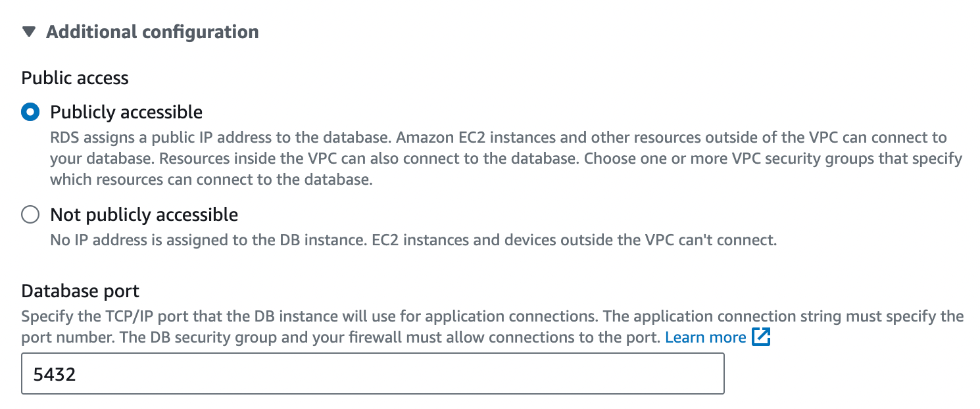Click the Additional configuration heading text

pyautogui.click(x=152, y=32)
